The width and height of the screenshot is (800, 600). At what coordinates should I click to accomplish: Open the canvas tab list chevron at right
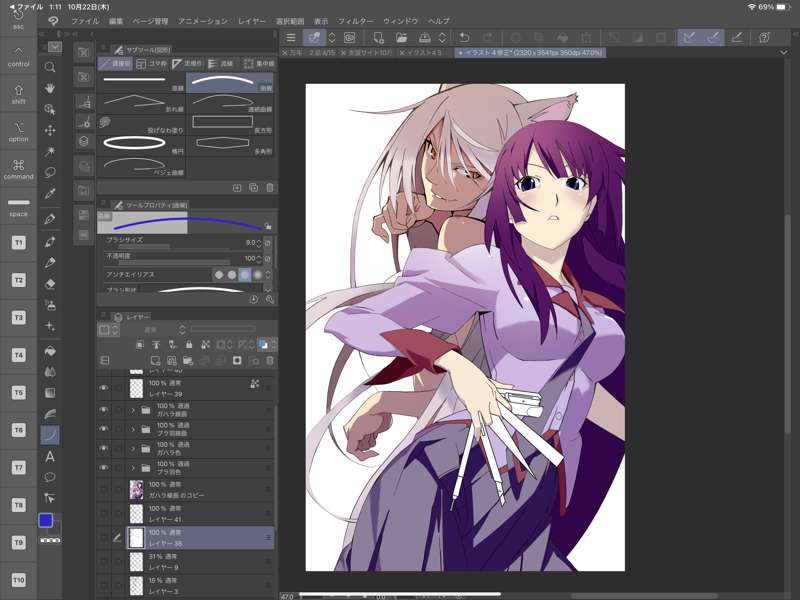[783, 53]
